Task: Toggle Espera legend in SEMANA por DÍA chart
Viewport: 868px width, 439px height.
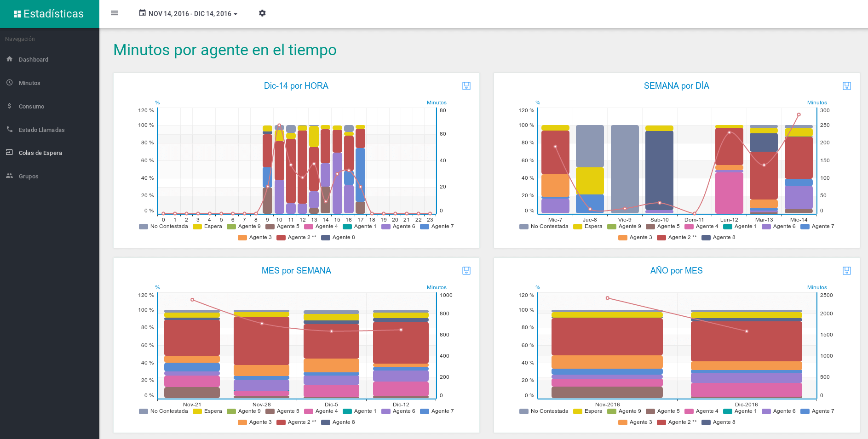Action: click(588, 226)
